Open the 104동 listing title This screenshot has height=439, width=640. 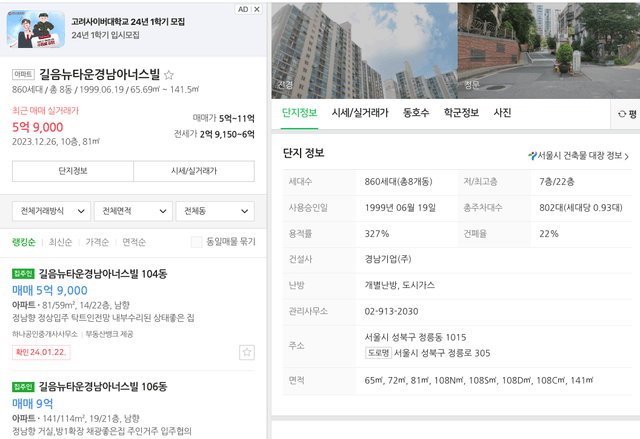(x=103, y=274)
